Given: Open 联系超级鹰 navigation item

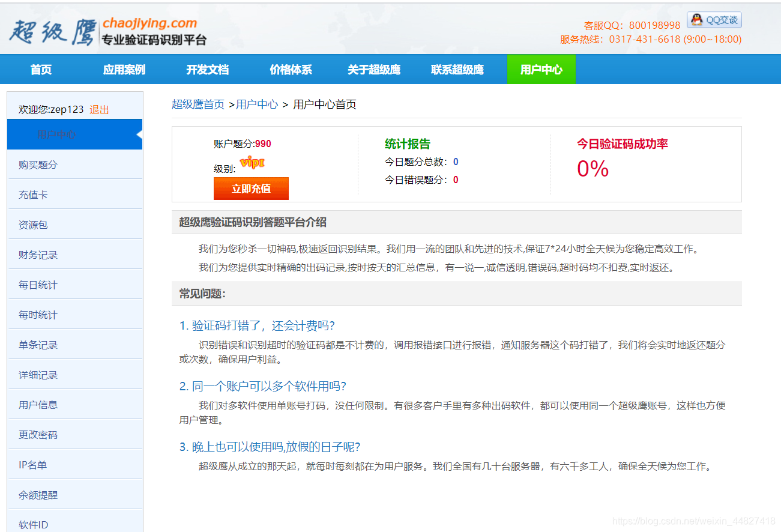Looking at the screenshot, I should 457,70.
